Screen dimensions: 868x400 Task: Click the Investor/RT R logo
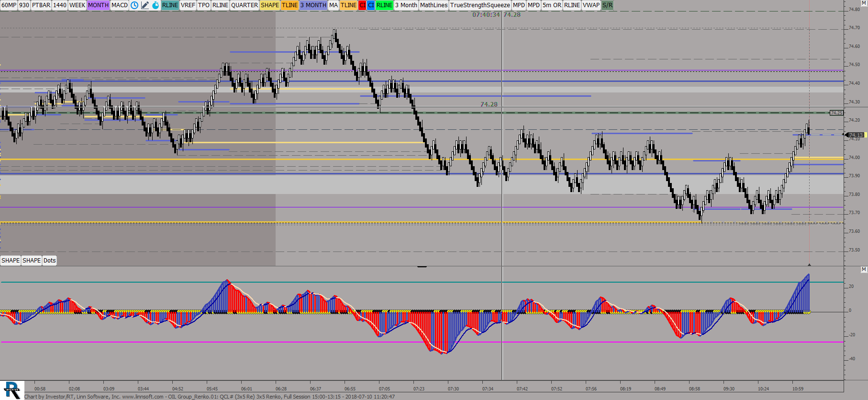[x=12, y=390]
